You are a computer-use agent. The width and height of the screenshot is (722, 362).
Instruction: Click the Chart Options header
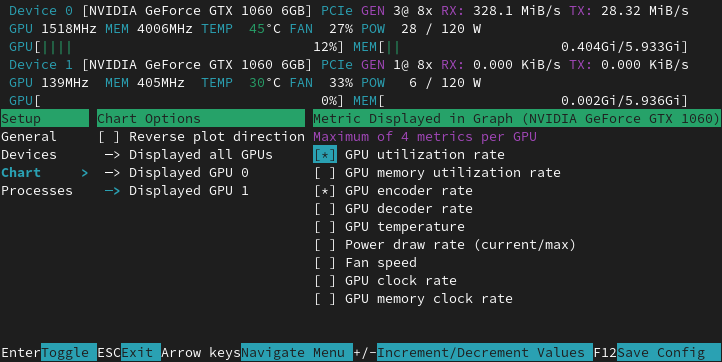coord(201,118)
